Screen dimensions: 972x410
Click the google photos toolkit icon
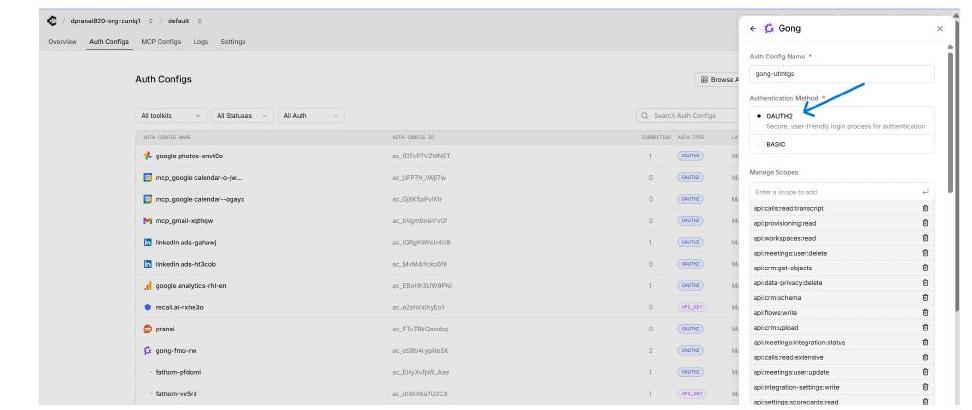pos(148,156)
